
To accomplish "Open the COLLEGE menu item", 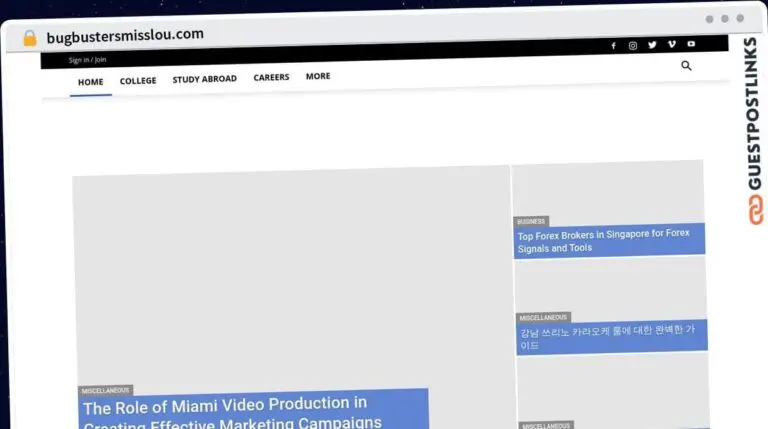I will (x=138, y=81).
